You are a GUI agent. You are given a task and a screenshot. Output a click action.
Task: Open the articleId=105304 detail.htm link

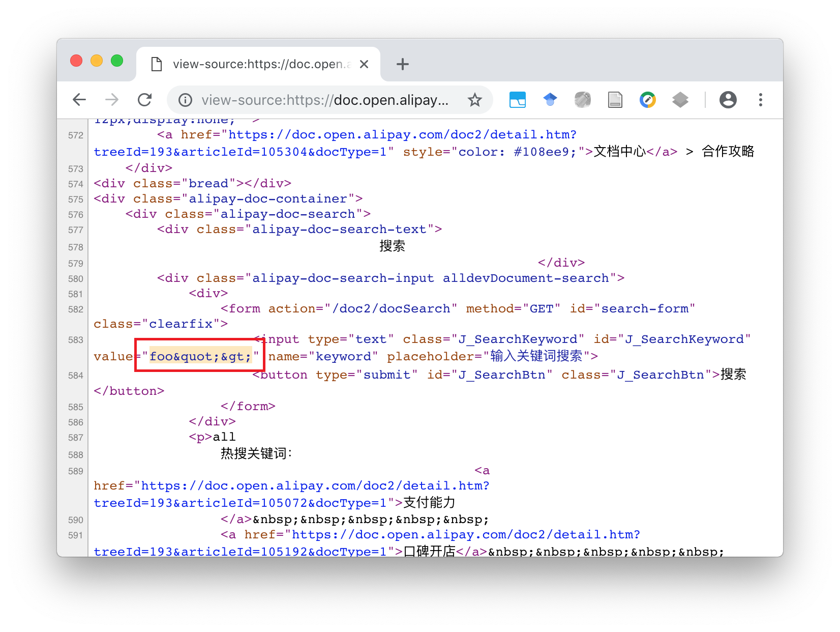coord(402,135)
